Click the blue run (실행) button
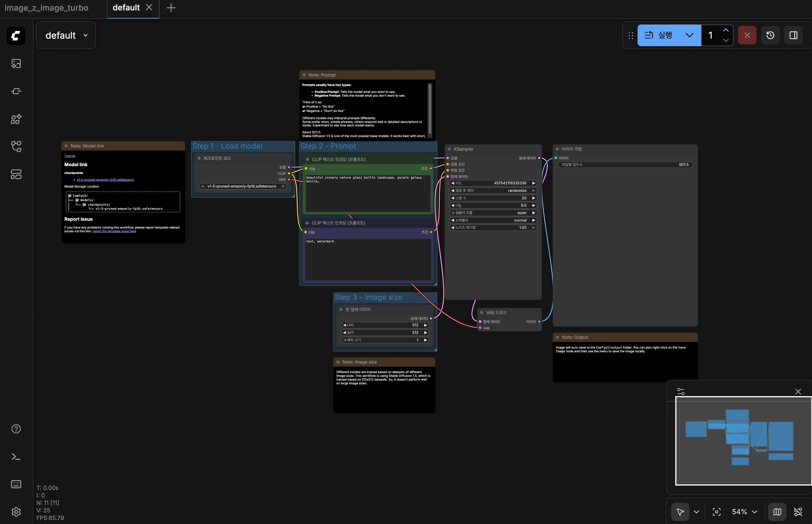The height and width of the screenshot is (524, 812). coord(659,35)
